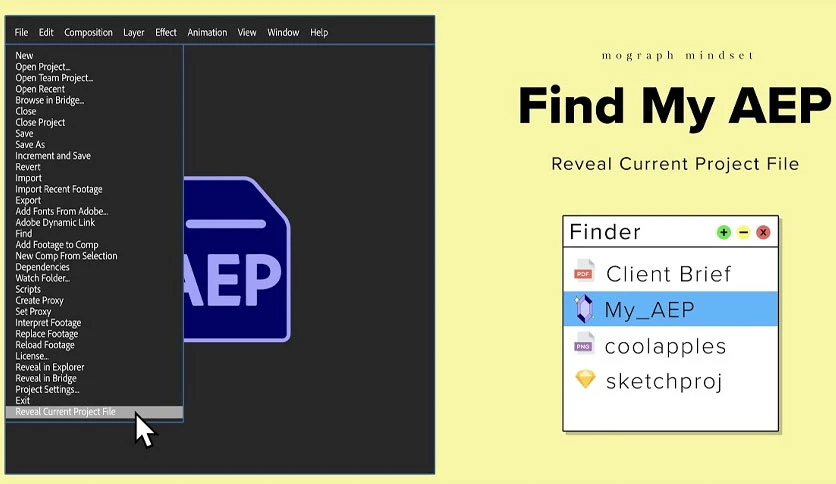Select the Client Brief file name
This screenshot has height=484, width=836.
coord(669,274)
